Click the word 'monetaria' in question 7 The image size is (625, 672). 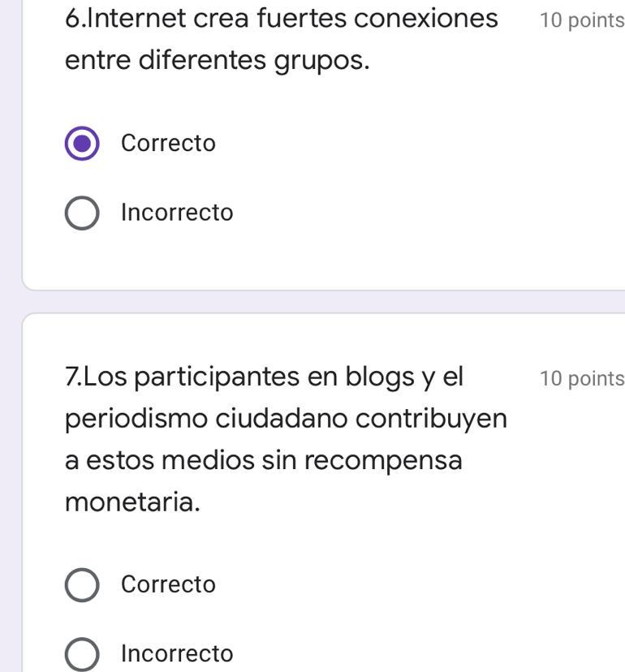click(132, 502)
